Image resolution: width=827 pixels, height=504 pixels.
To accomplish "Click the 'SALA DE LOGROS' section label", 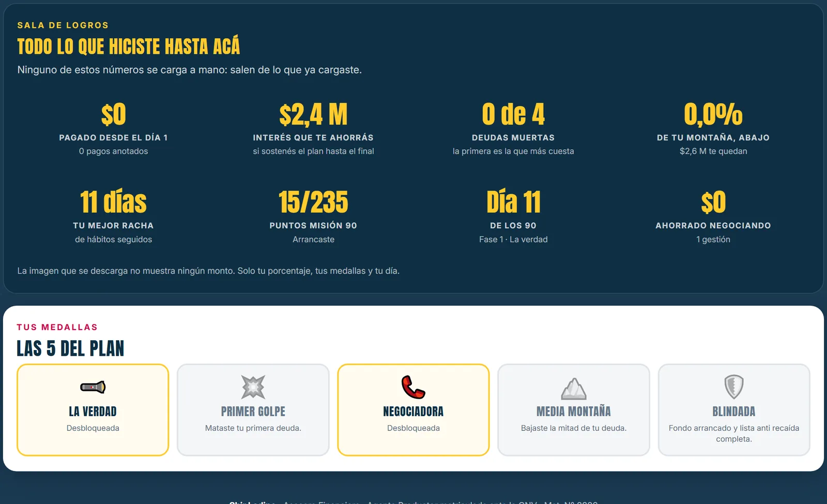I will click(63, 25).
